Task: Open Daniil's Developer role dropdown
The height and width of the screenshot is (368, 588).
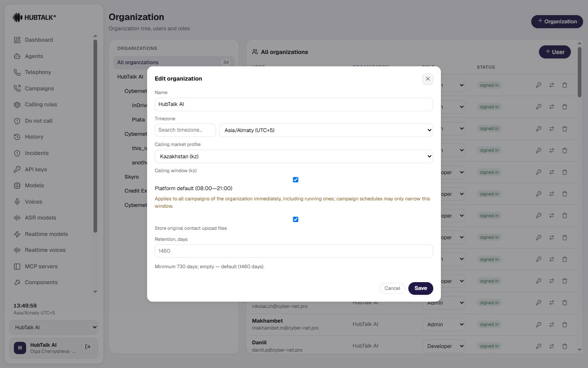Action: coord(444,346)
